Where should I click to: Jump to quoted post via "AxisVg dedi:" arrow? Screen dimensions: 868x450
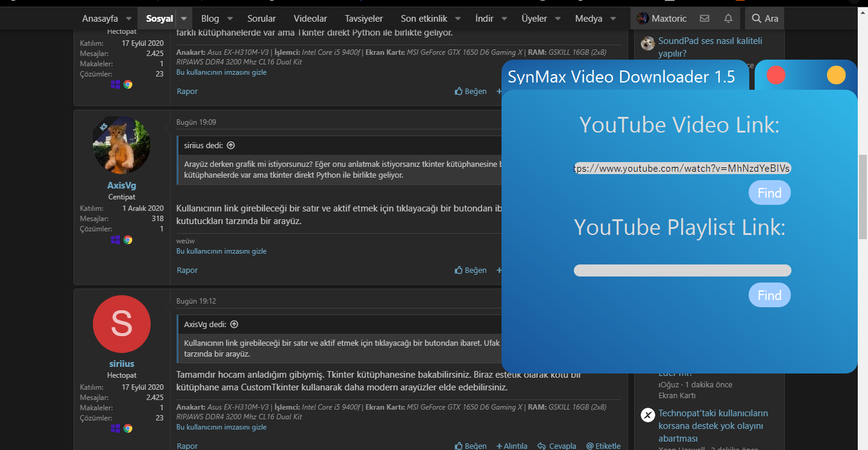point(234,324)
